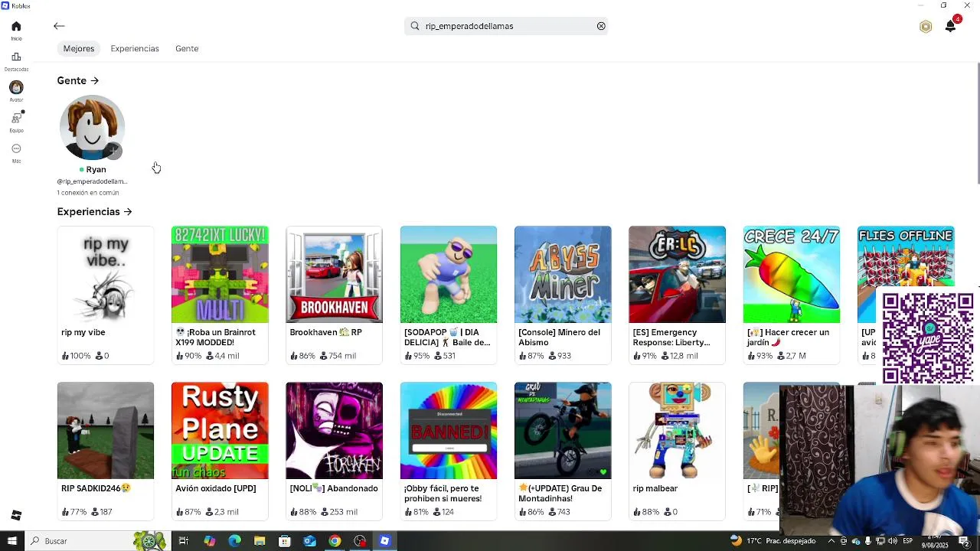
Task: Open the 'rip my vibe' thumbnail
Action: pyautogui.click(x=106, y=274)
